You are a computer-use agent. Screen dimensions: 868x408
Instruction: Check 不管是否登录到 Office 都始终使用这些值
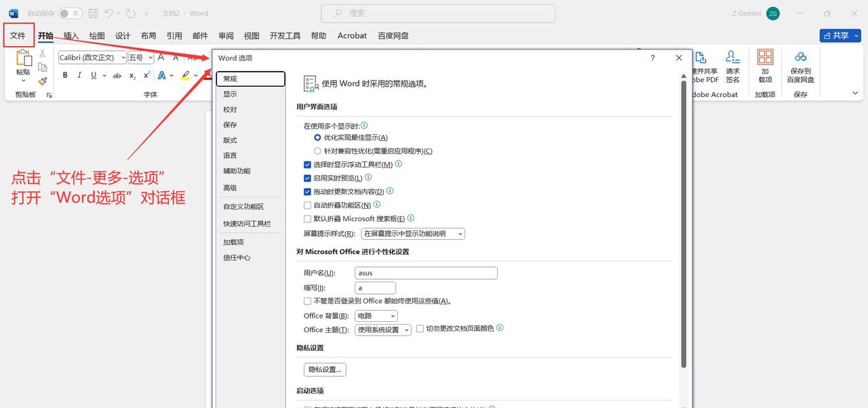click(x=308, y=301)
